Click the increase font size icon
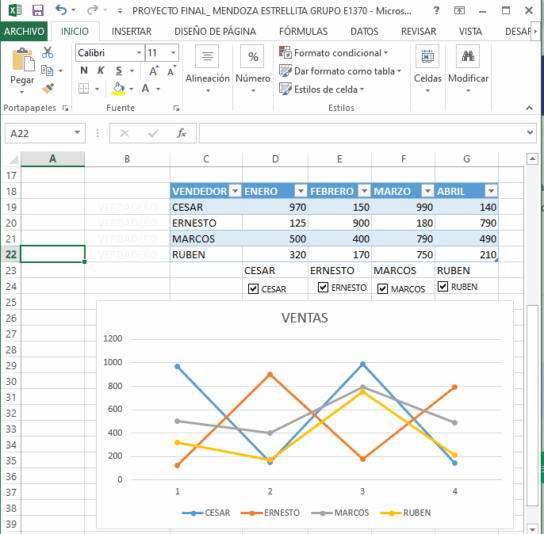The image size is (544, 534). coord(154,71)
